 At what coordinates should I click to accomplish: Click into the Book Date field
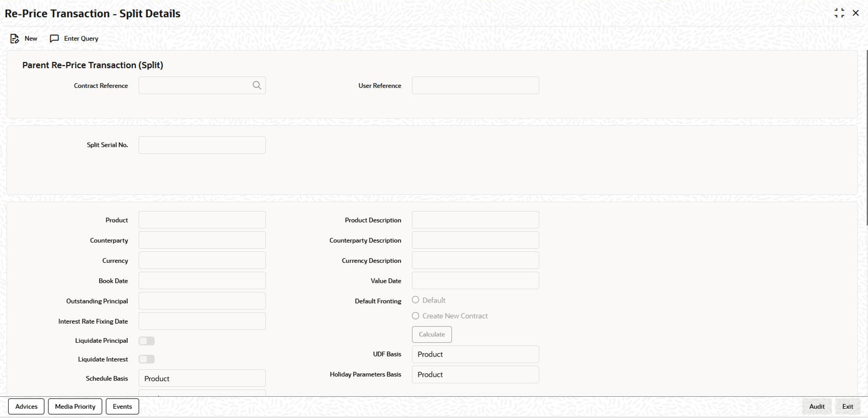click(x=202, y=281)
